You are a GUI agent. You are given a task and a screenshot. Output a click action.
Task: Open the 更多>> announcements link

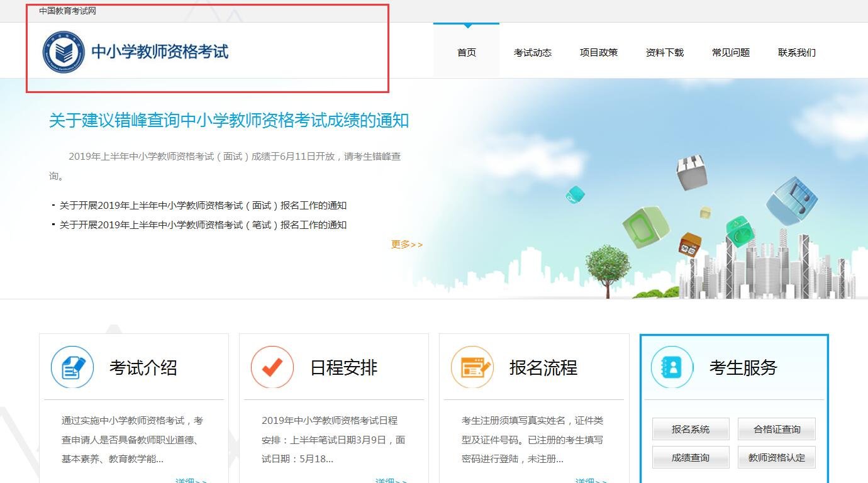pyautogui.click(x=408, y=244)
